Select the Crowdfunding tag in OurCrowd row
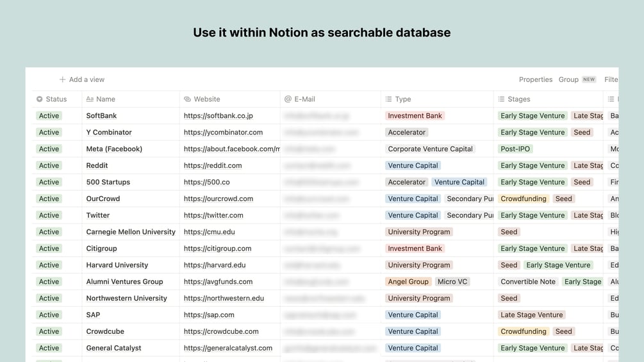This screenshot has width=644, height=362. 523,199
